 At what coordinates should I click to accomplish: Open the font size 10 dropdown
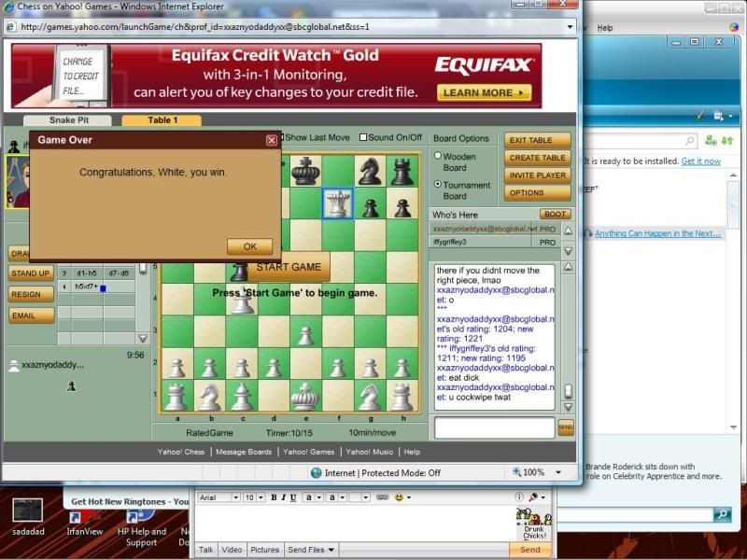pos(261,497)
